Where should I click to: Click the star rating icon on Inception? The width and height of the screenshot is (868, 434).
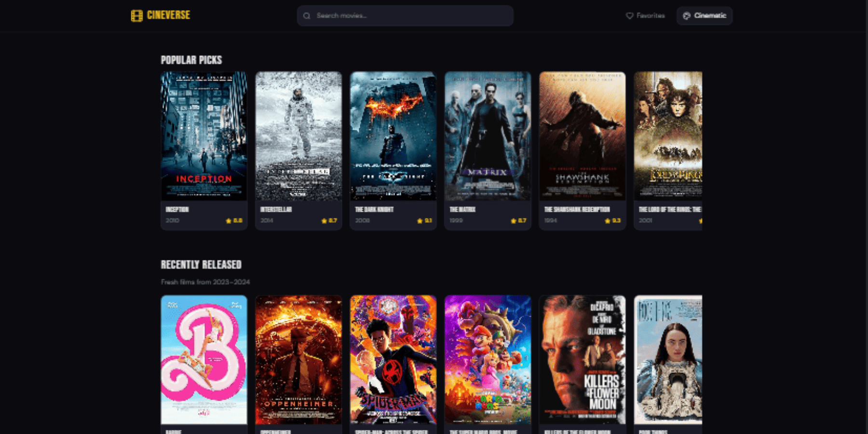pos(229,221)
